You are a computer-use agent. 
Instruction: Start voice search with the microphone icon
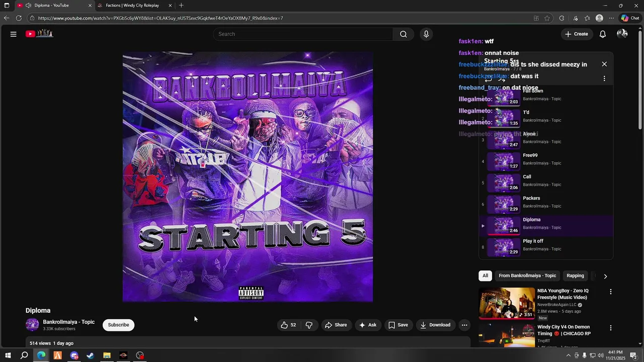point(426,34)
